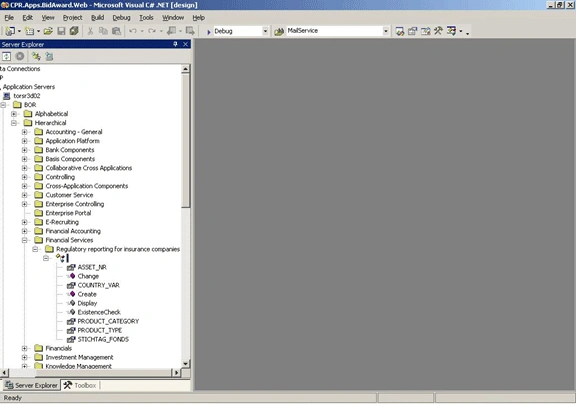The height and width of the screenshot is (404, 576).
Task: Open the toolbar options arrow at far right
Action: [467, 33]
